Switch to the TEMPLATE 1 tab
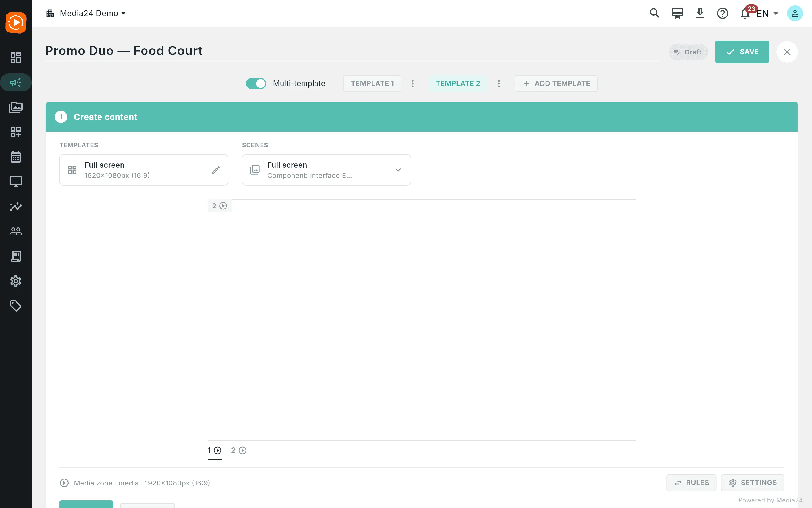 click(x=372, y=83)
